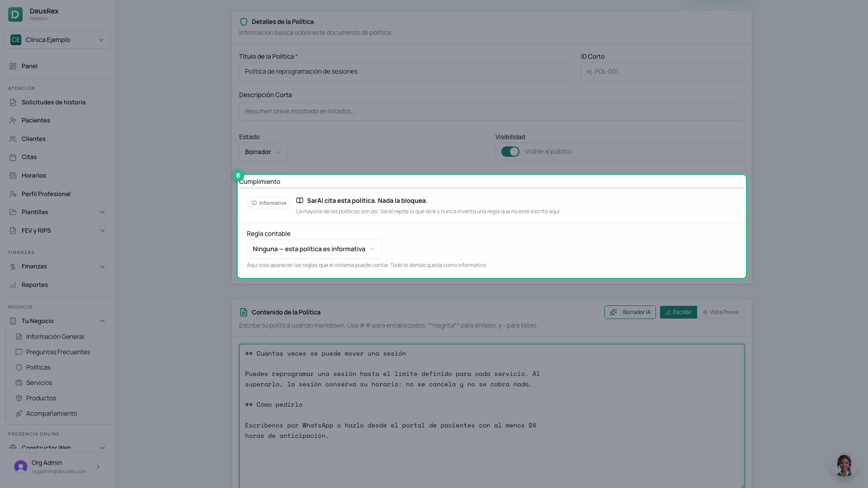Click the Informativa badge
The height and width of the screenshot is (488, 868).
(x=269, y=203)
